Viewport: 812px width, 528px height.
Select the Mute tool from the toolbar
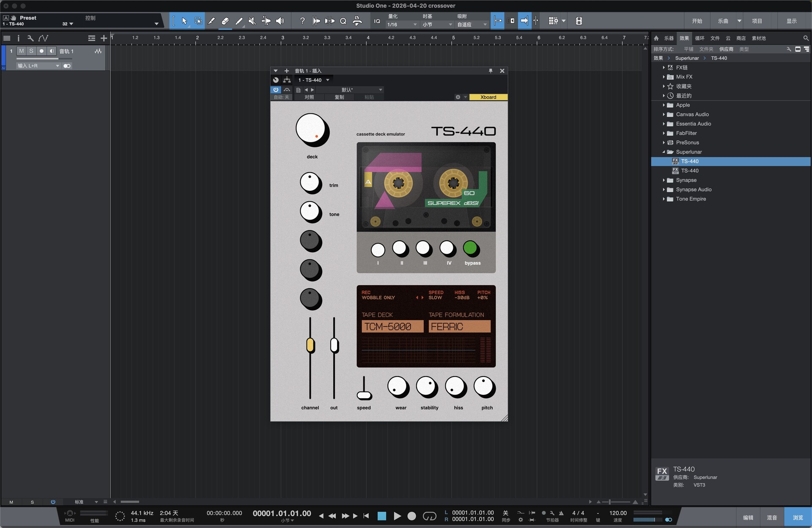[x=252, y=21]
